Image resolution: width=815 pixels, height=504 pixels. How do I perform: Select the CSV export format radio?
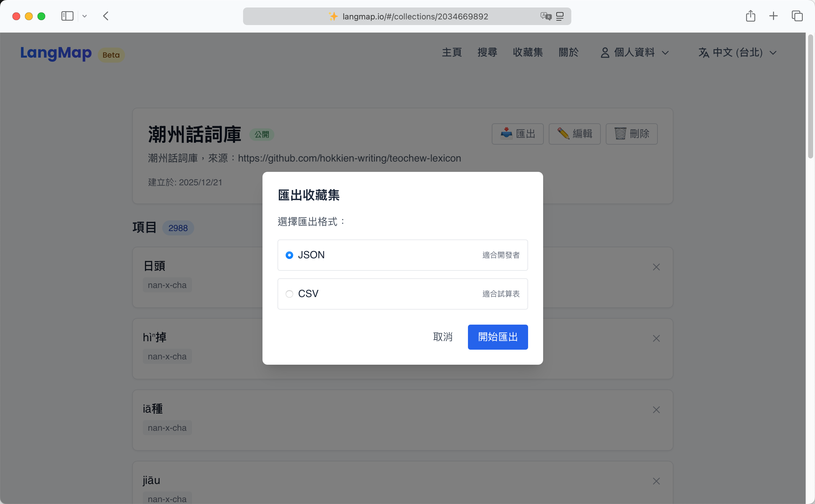(x=289, y=294)
